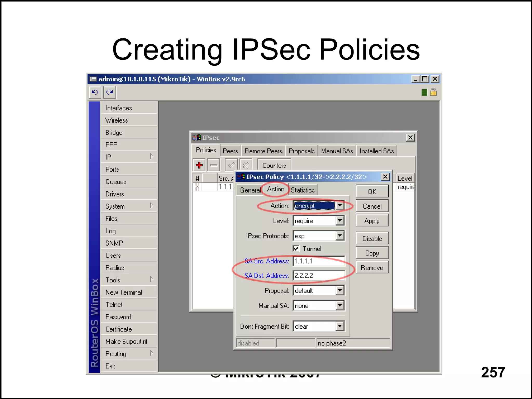Viewport: 532px width, 399px height.
Task: Open the Installed SAs tab
Action: [377, 151]
